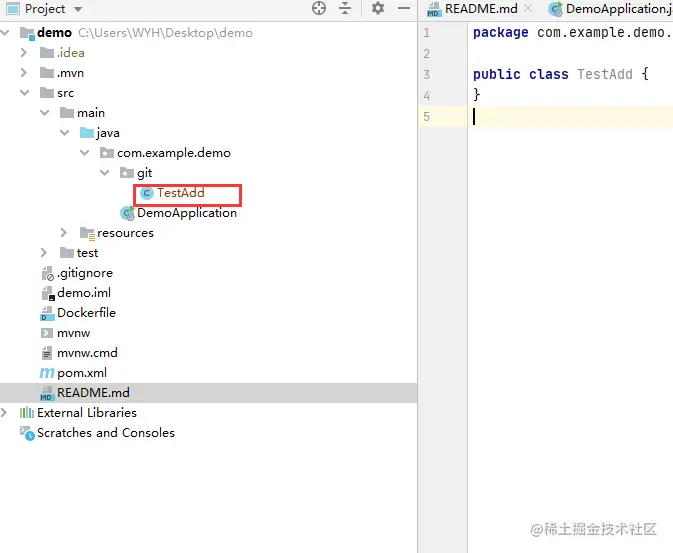Select External Libraries label
The height and width of the screenshot is (553, 673).
click(x=87, y=413)
